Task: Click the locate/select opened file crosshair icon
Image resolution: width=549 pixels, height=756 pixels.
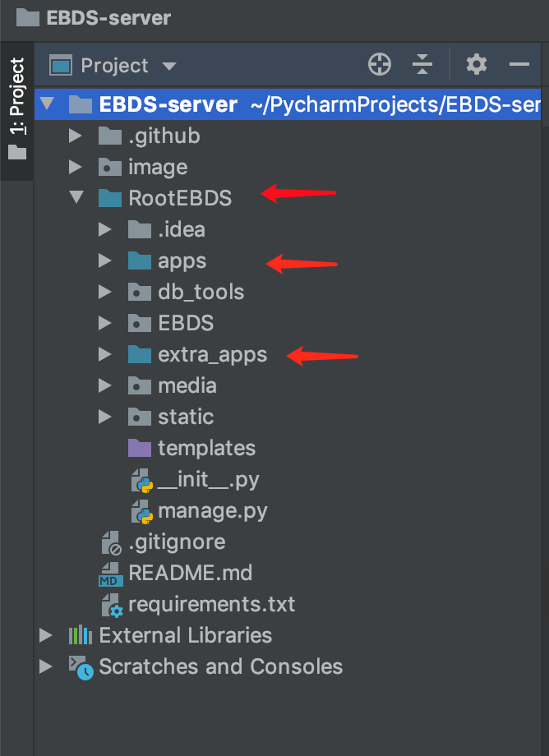Action: (x=380, y=65)
